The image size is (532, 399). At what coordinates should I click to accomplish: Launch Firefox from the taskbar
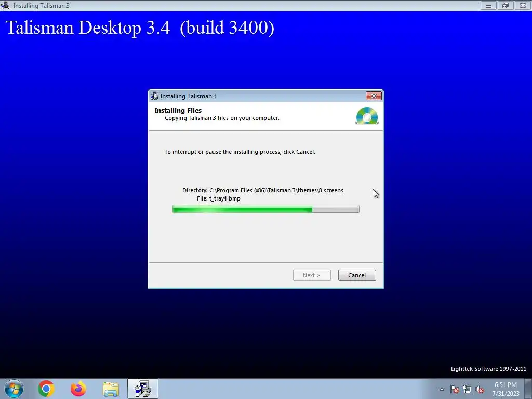tap(78, 389)
